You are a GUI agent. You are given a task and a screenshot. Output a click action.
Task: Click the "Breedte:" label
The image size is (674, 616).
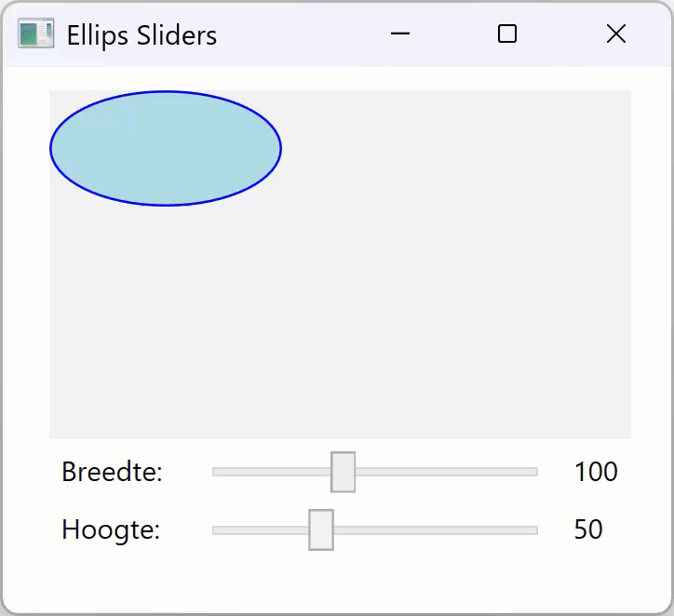click(112, 472)
